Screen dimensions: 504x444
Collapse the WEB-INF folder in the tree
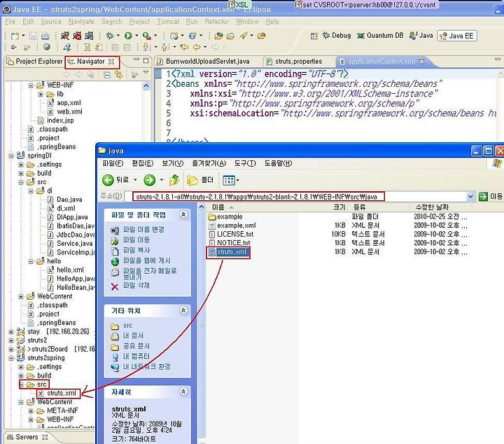click(x=31, y=85)
